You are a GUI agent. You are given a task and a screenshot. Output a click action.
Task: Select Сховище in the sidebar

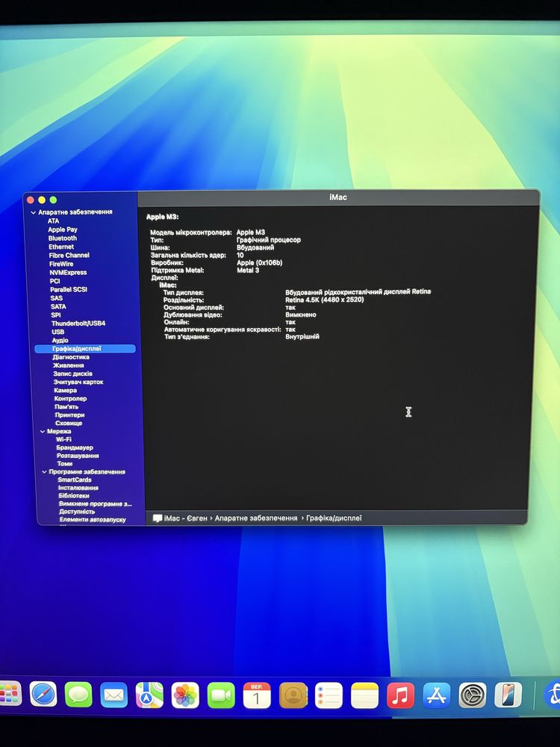click(x=69, y=423)
